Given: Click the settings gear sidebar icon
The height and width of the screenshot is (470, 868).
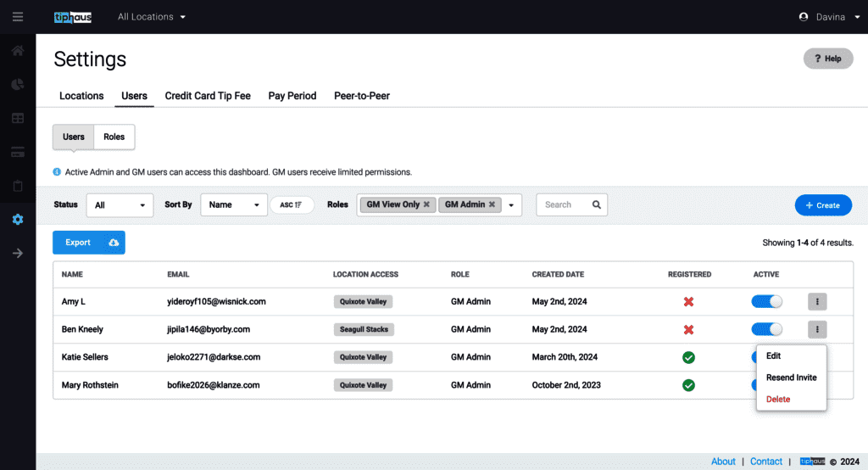Looking at the screenshot, I should [18, 220].
